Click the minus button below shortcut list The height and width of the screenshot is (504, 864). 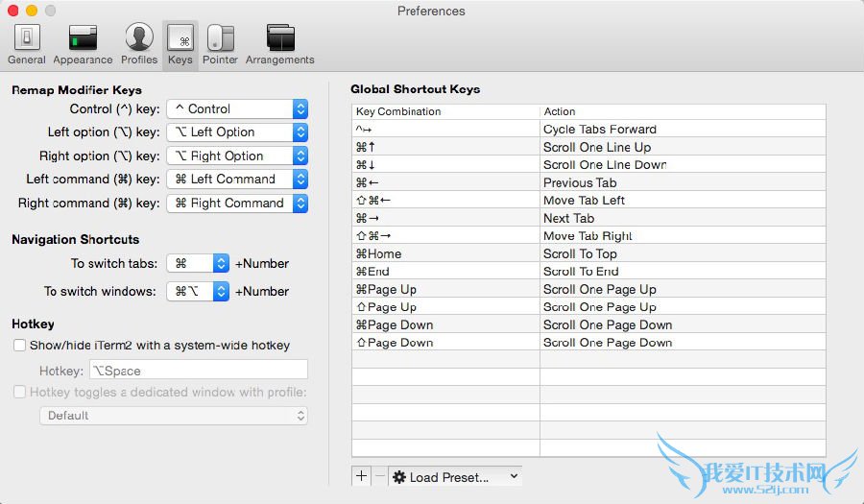[379, 476]
